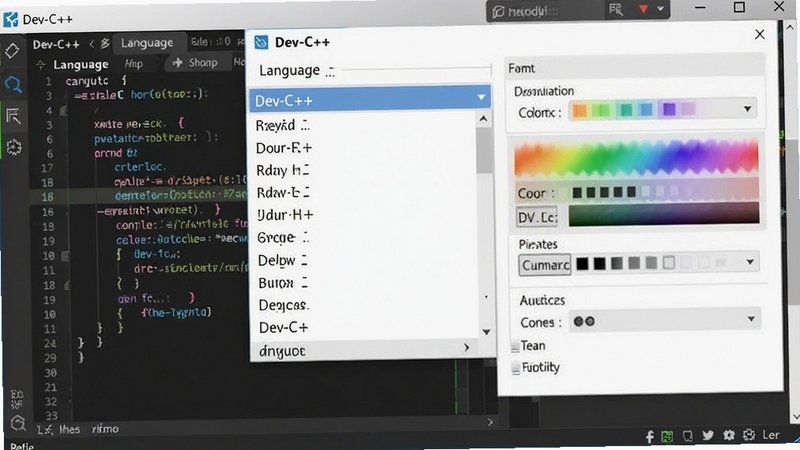Click the cog icon left of Ler

click(748, 435)
